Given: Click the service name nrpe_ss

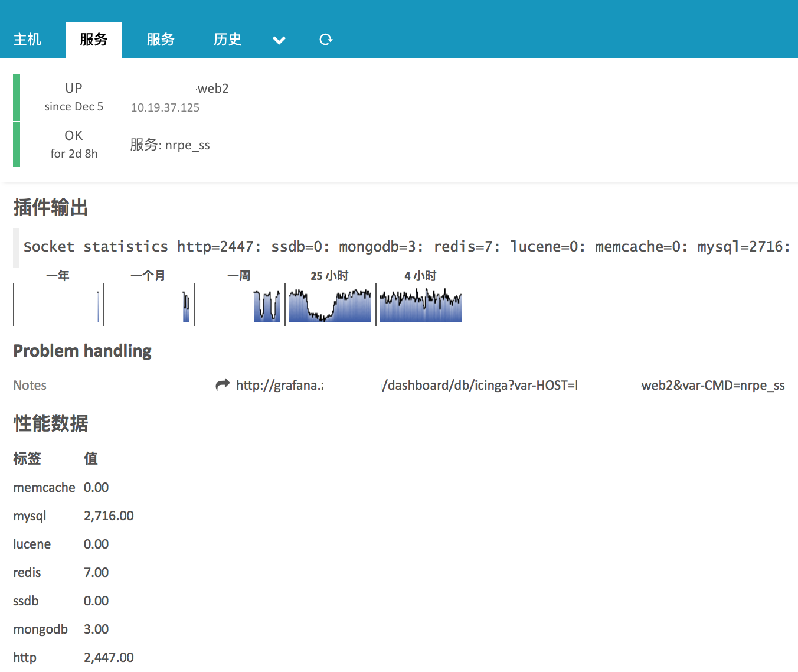Looking at the screenshot, I should click(x=188, y=145).
